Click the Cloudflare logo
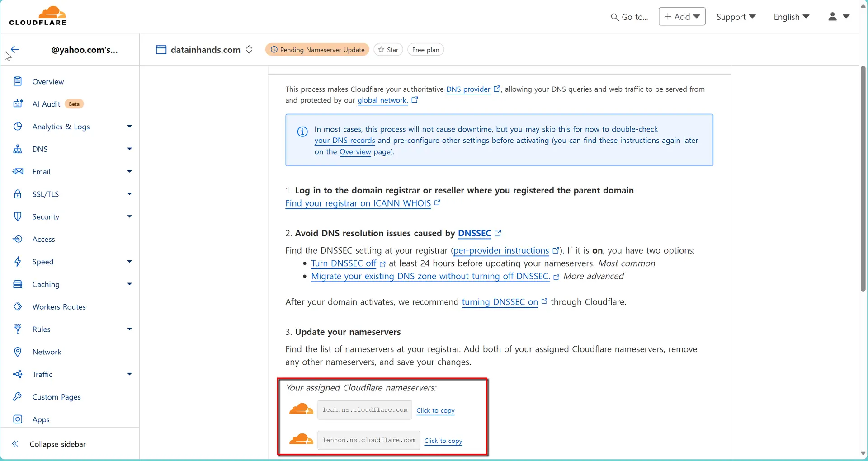Screen dimensions: 868x461 [x=38, y=15]
